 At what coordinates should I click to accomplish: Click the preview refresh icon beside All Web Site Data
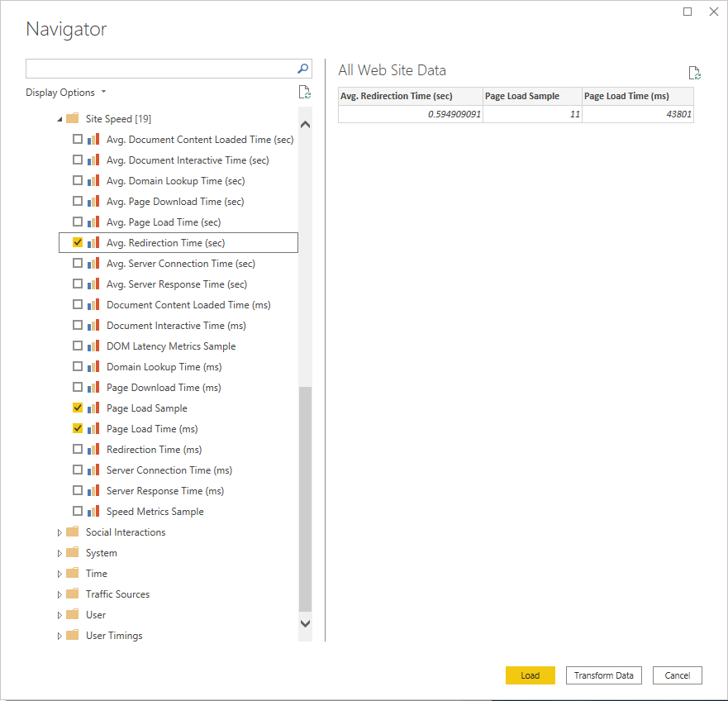[x=694, y=73]
